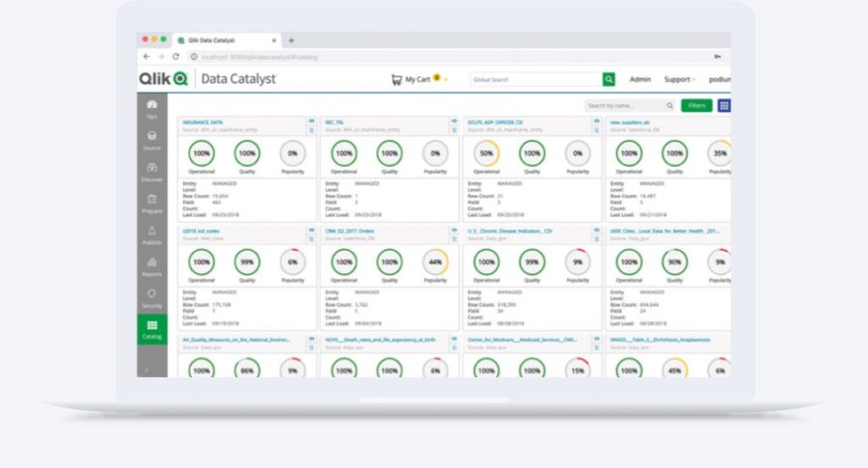Open the REC_TXL entity link
The width and height of the screenshot is (868, 468).
[x=335, y=123]
